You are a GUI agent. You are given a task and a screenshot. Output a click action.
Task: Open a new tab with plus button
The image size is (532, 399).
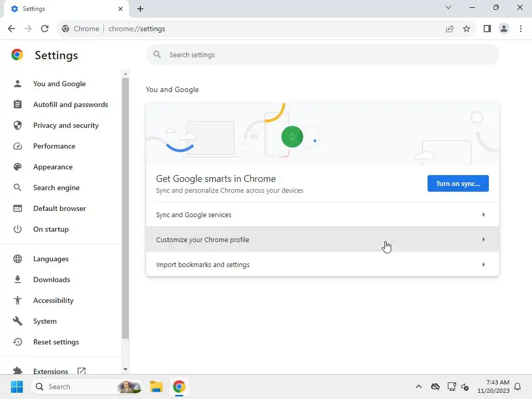[140, 9]
